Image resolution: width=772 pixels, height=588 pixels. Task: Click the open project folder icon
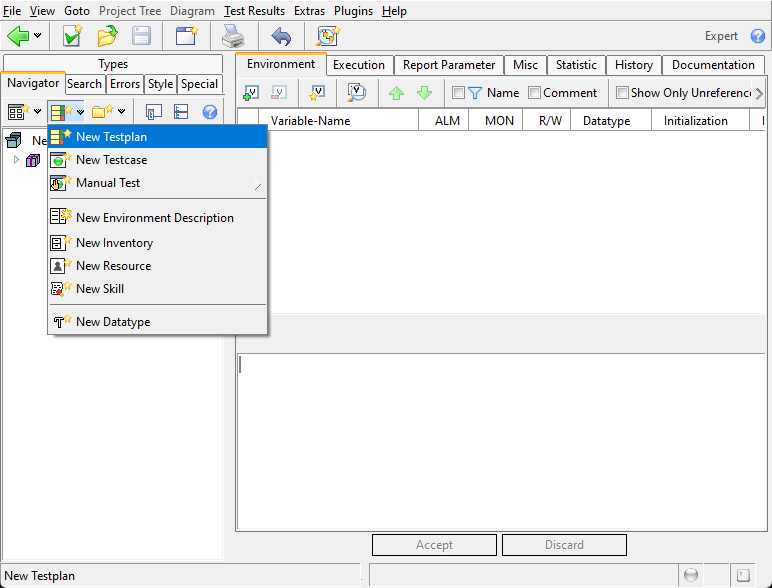(107, 36)
